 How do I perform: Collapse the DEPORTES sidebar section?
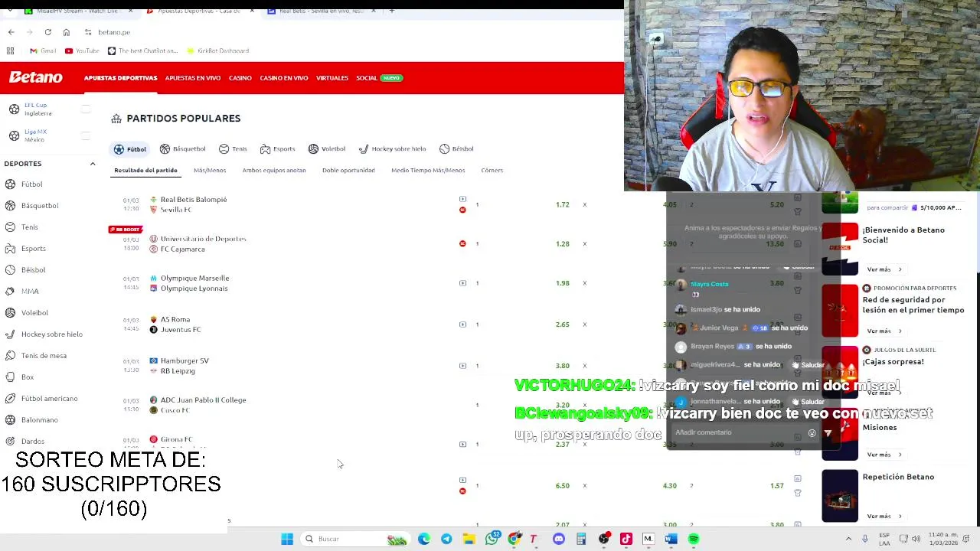pyautogui.click(x=93, y=164)
